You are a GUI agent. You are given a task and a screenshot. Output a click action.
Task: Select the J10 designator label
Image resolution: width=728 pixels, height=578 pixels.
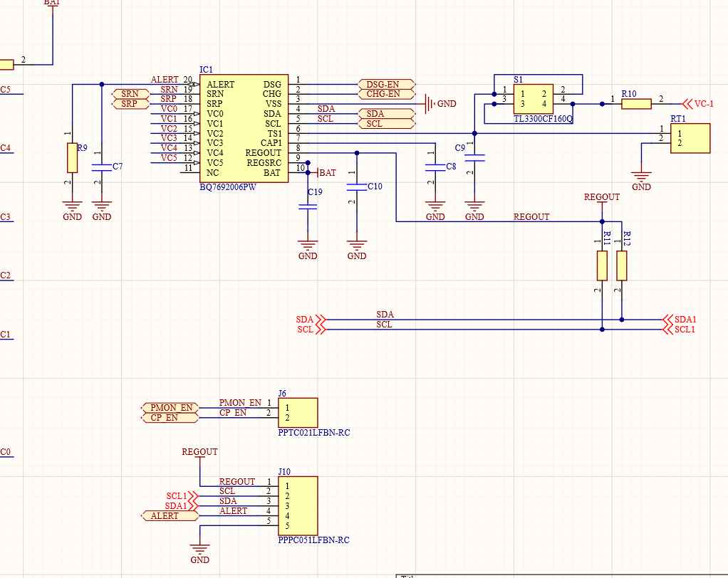284,472
